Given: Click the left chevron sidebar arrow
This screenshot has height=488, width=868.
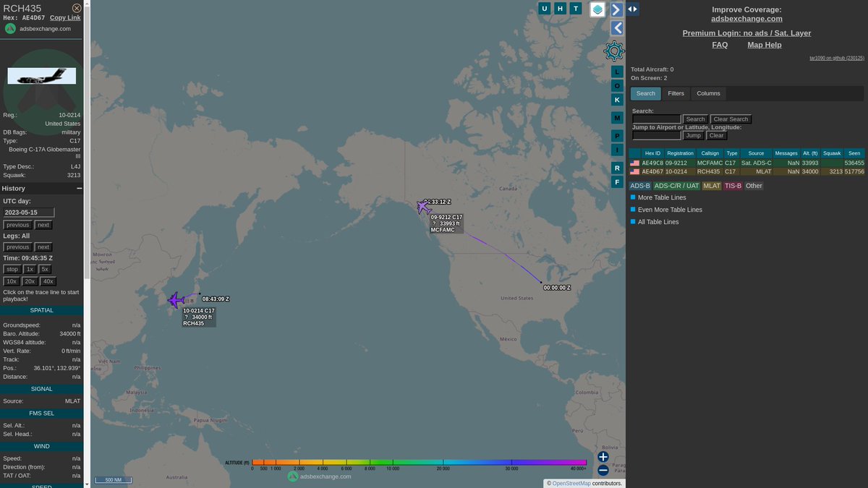Looking at the screenshot, I should [x=617, y=28].
